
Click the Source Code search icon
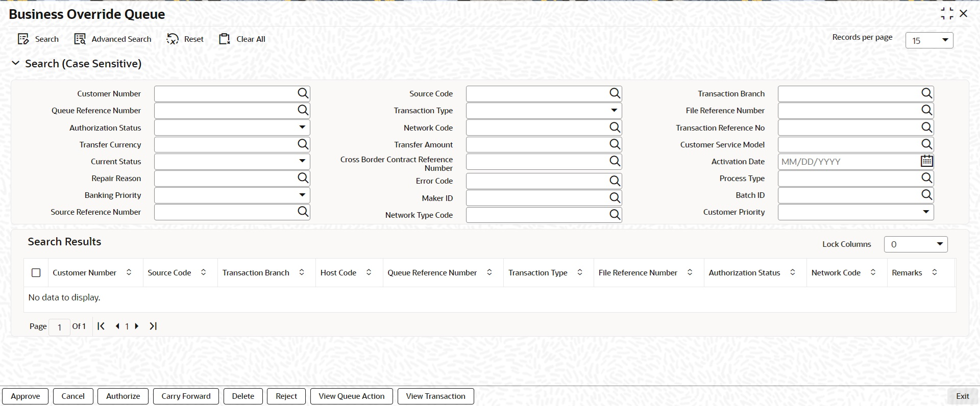coord(615,93)
